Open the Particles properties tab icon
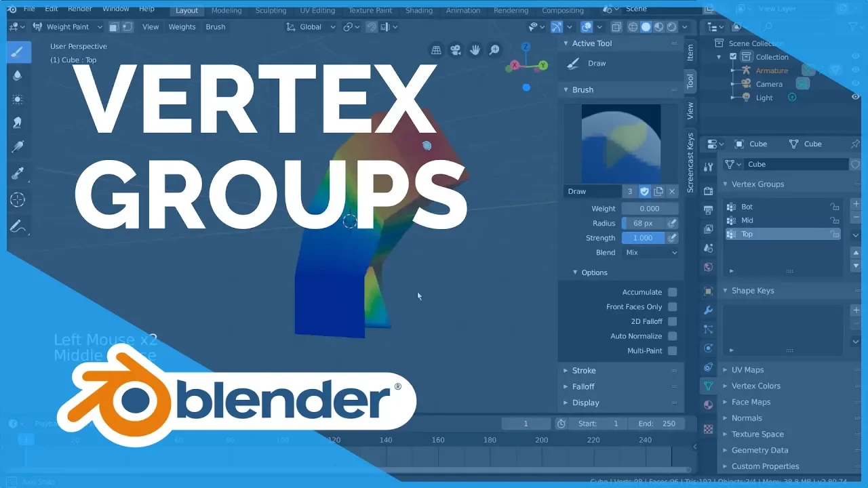This screenshot has height=488, width=868. point(708,329)
